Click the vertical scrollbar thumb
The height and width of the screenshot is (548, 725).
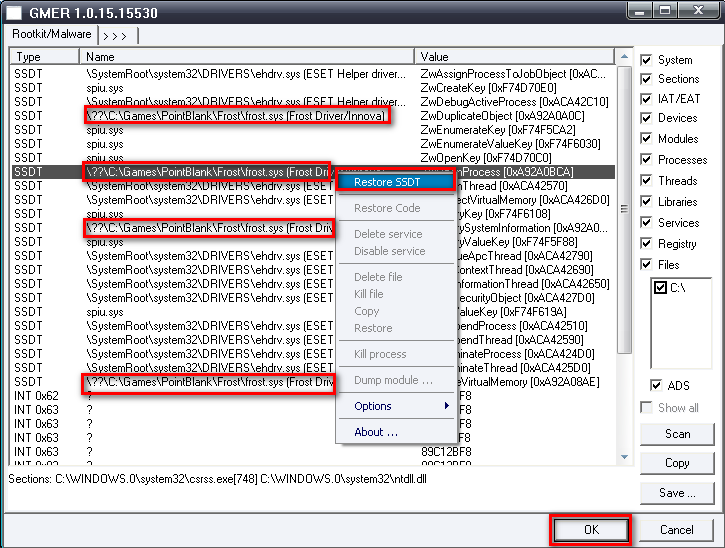tap(624, 209)
